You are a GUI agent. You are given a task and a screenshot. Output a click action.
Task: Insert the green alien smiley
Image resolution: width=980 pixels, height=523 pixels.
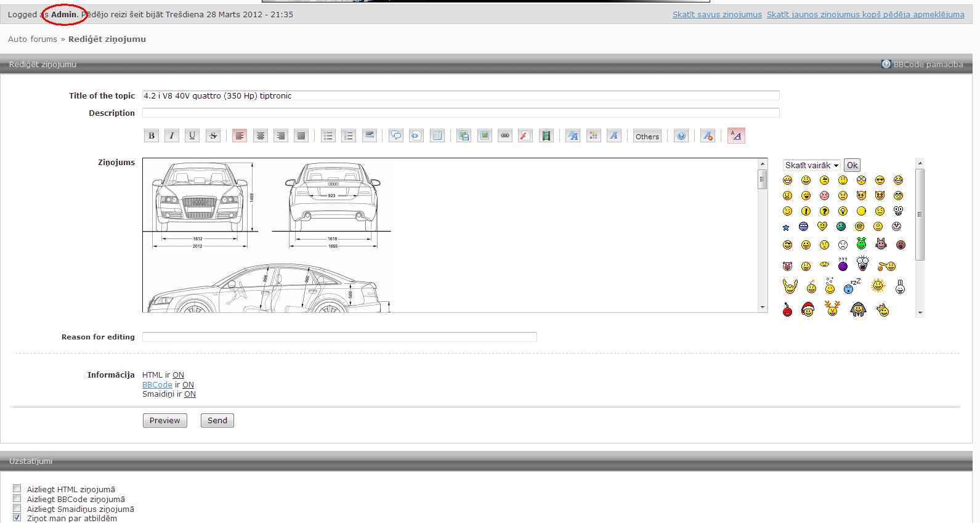[x=861, y=243]
